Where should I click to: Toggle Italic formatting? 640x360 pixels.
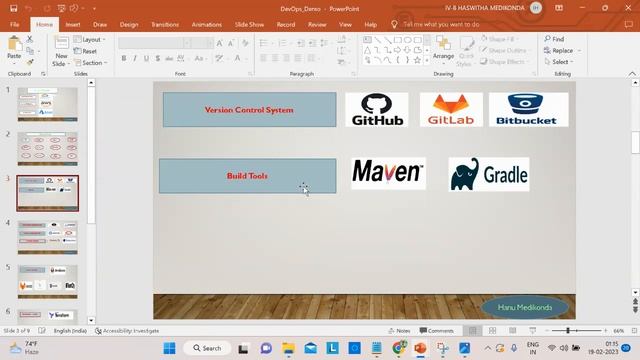coord(135,58)
